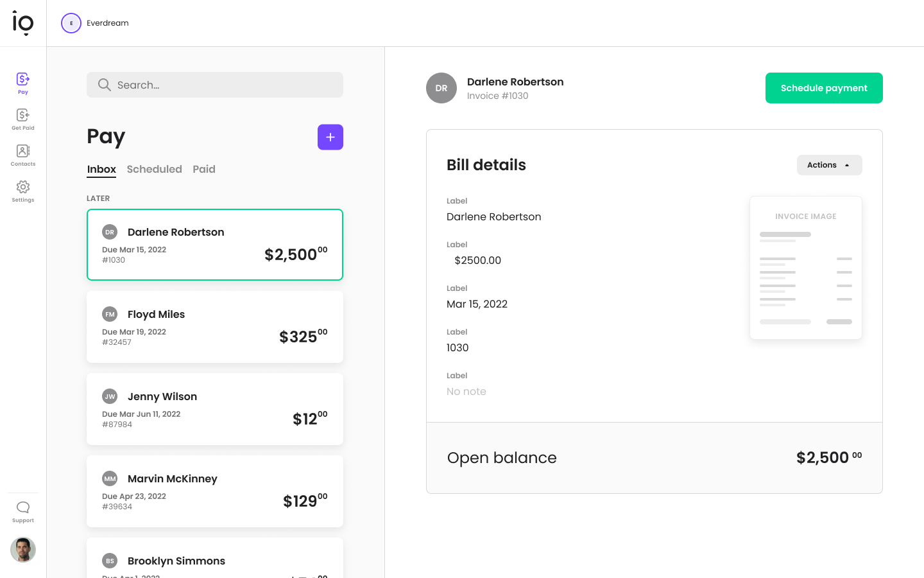Screen dimensions: 924x578
Task: Click the Schedule payment button
Action: 824,88
